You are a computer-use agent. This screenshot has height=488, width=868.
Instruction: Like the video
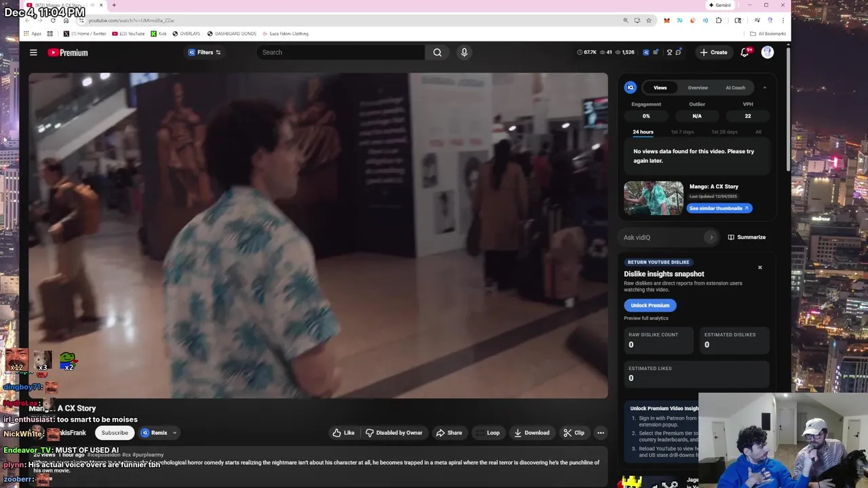point(343,432)
